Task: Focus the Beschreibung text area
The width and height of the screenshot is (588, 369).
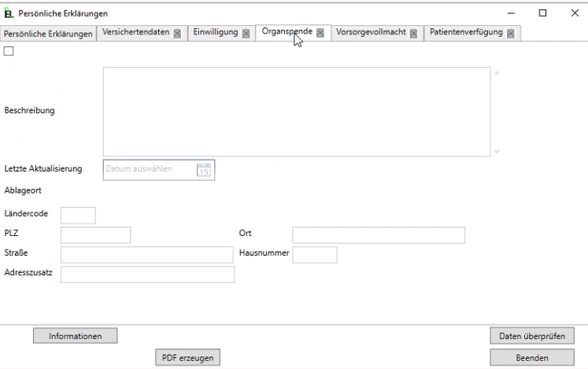Action: click(x=296, y=112)
